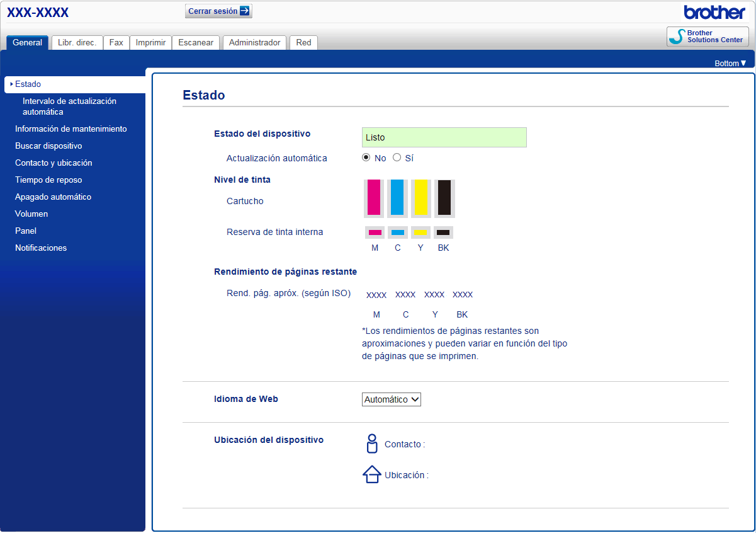Click the Reserva de tinta interna label
Viewport: 756px width, 533px height.
point(275,232)
